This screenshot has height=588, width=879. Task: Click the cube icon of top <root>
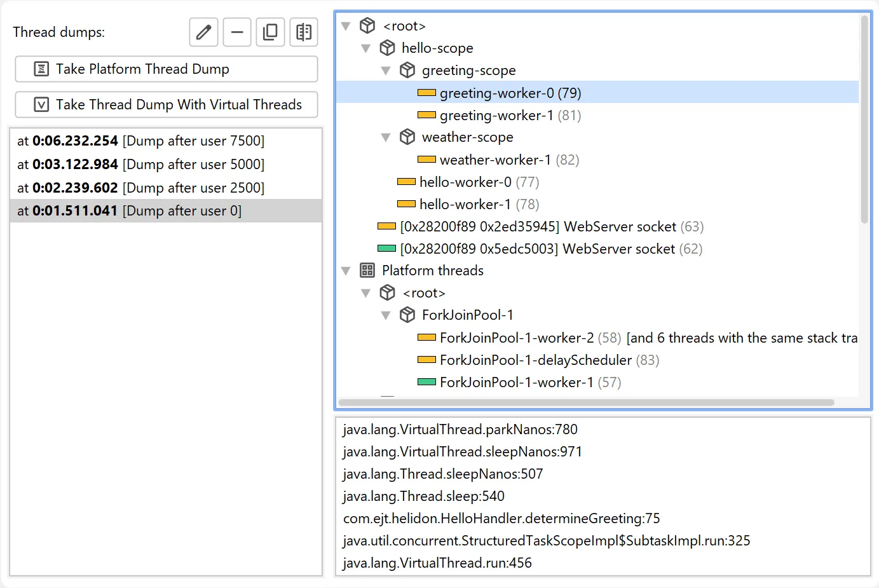pyautogui.click(x=367, y=25)
